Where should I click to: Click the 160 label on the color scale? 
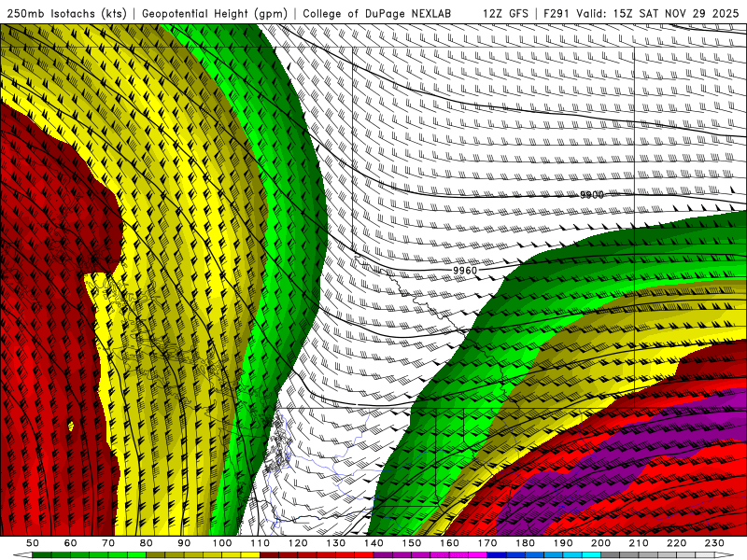coord(449,543)
